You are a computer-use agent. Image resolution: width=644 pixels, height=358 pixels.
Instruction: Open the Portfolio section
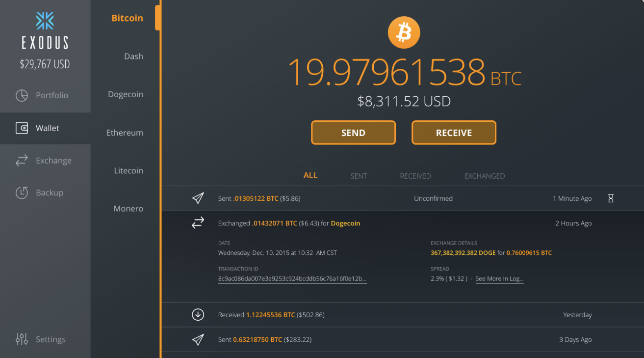[45, 95]
